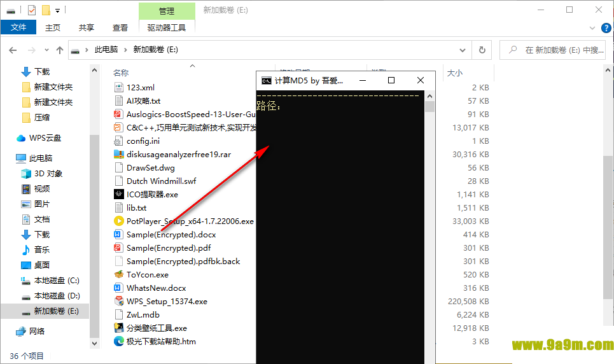Click the quick access New Folder icon

pos(46,10)
